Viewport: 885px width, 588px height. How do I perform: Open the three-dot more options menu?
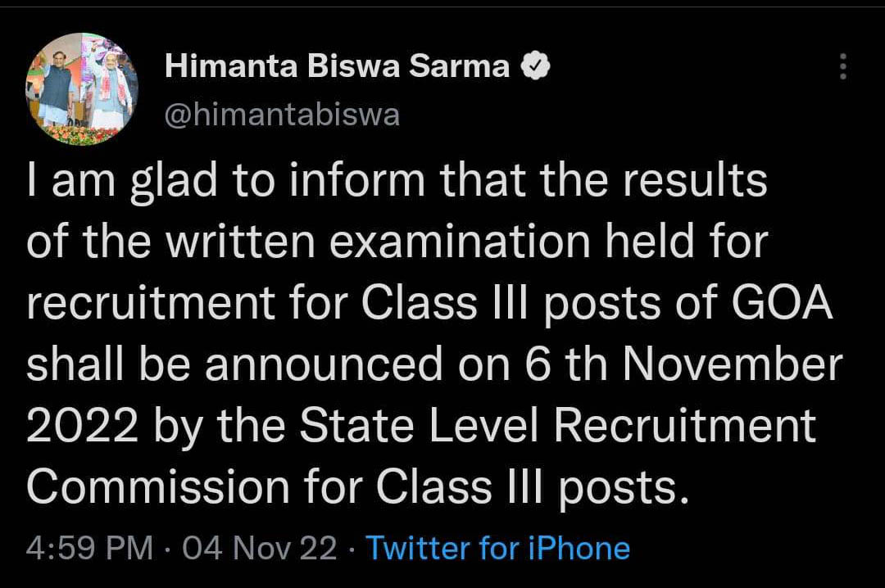pyautogui.click(x=842, y=66)
